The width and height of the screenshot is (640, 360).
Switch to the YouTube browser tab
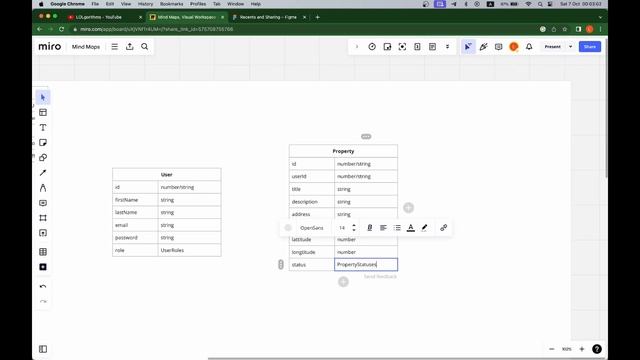point(103,17)
